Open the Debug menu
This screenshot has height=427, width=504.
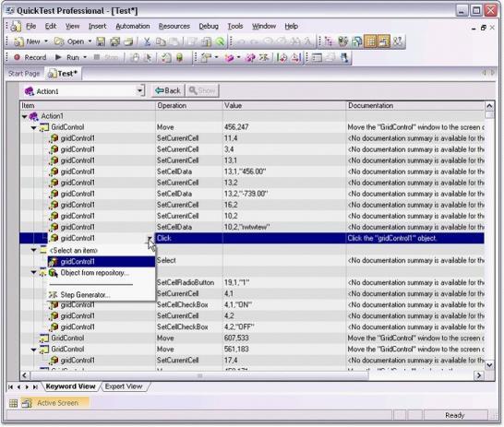pos(209,26)
